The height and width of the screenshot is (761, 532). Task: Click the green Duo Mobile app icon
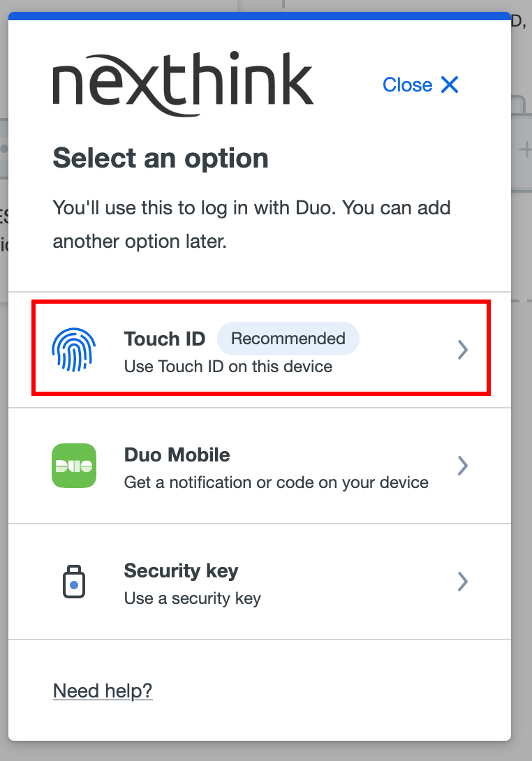click(x=74, y=466)
